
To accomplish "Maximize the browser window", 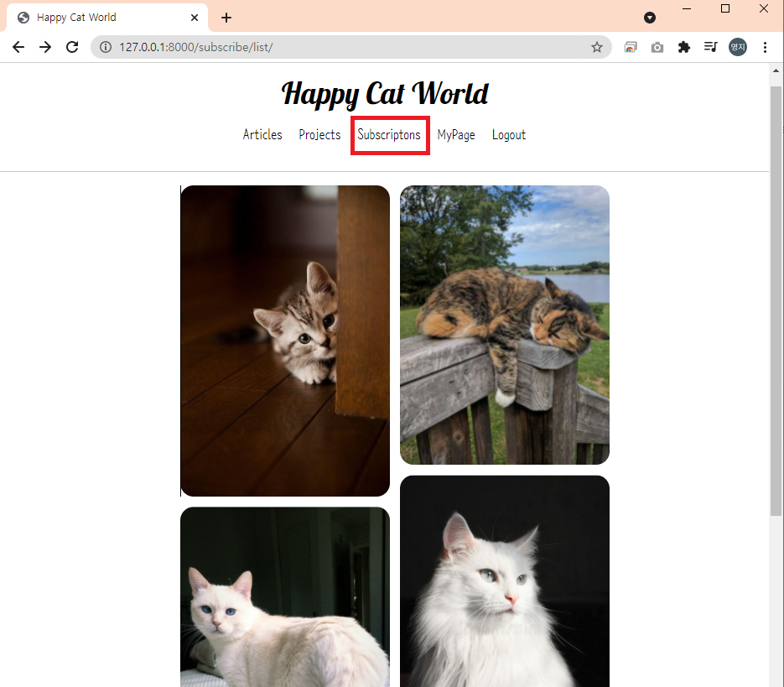I will tap(725, 8).
